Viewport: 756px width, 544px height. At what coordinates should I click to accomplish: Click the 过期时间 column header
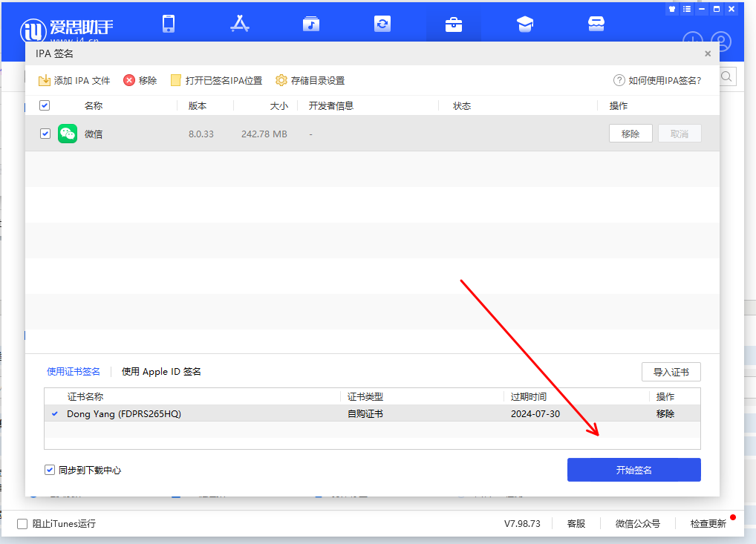coord(529,396)
